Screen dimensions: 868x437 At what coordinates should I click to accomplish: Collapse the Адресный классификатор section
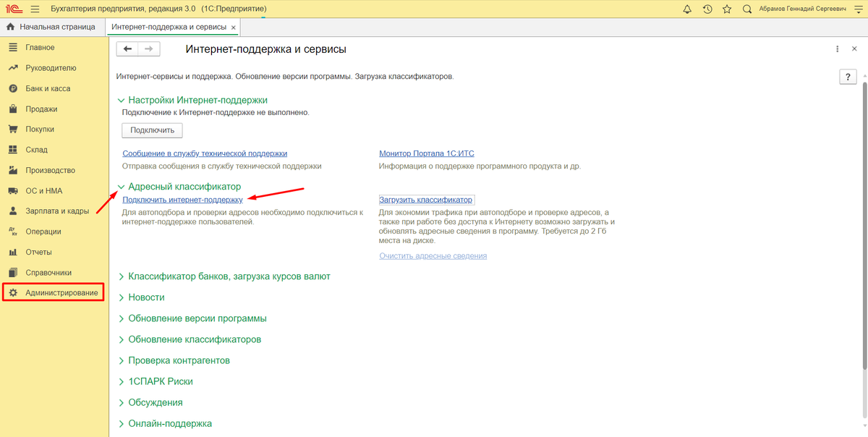(x=121, y=187)
